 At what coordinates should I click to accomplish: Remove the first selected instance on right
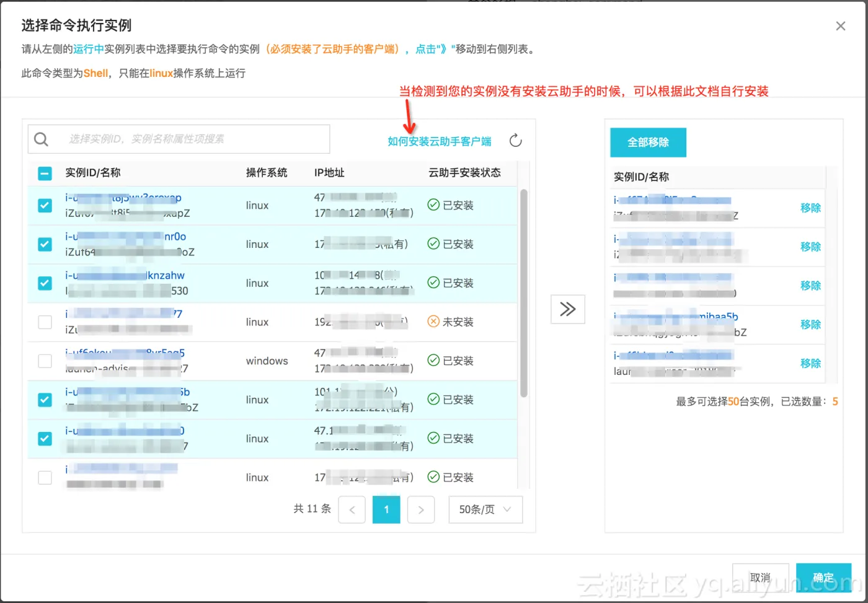pos(810,208)
